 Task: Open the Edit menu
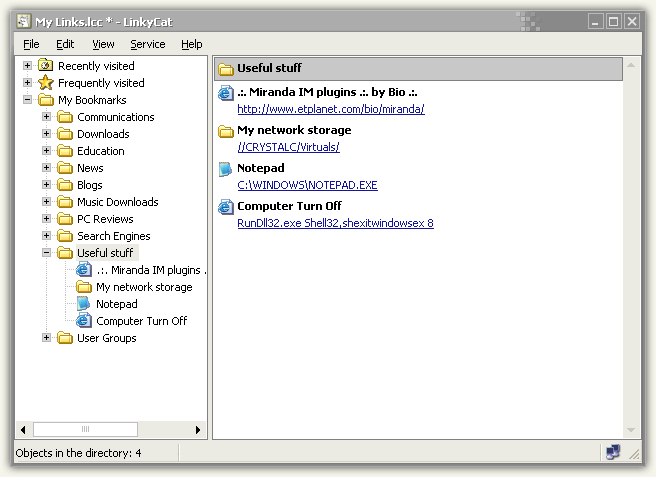pyautogui.click(x=65, y=44)
